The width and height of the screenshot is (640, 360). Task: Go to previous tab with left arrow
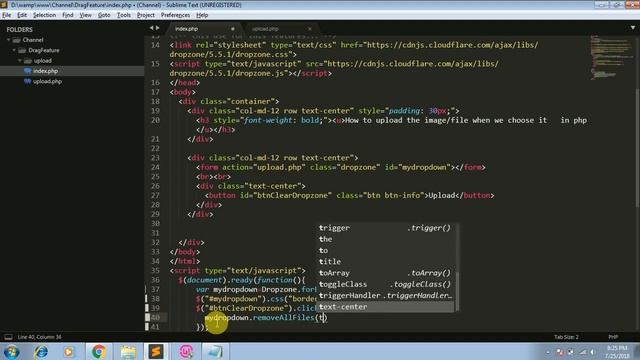[151, 28]
